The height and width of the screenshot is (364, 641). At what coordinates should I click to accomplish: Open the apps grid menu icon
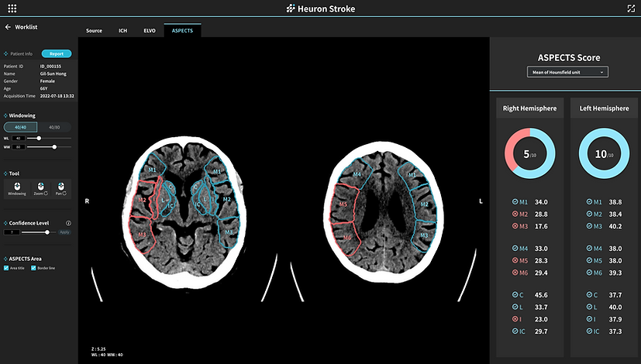coord(12,9)
